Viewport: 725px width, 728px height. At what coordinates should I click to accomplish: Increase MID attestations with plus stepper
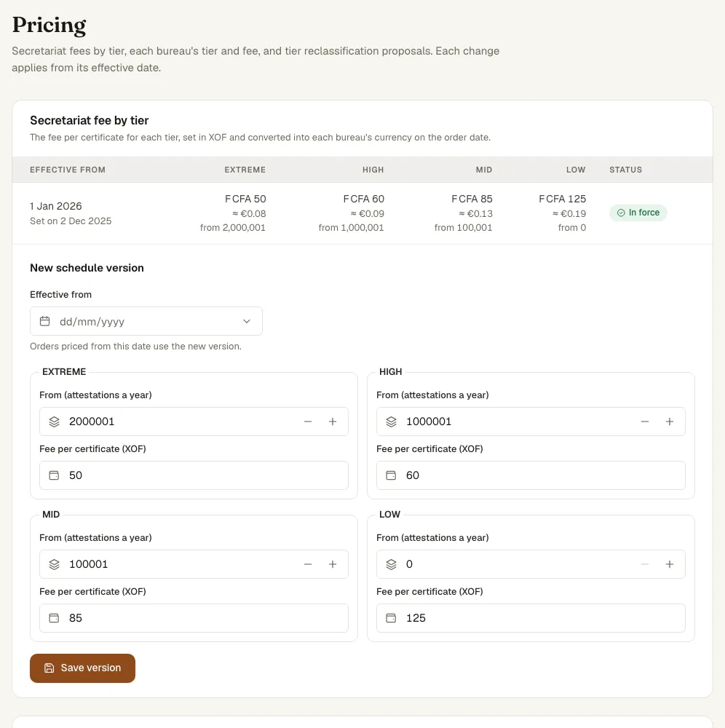click(x=333, y=564)
